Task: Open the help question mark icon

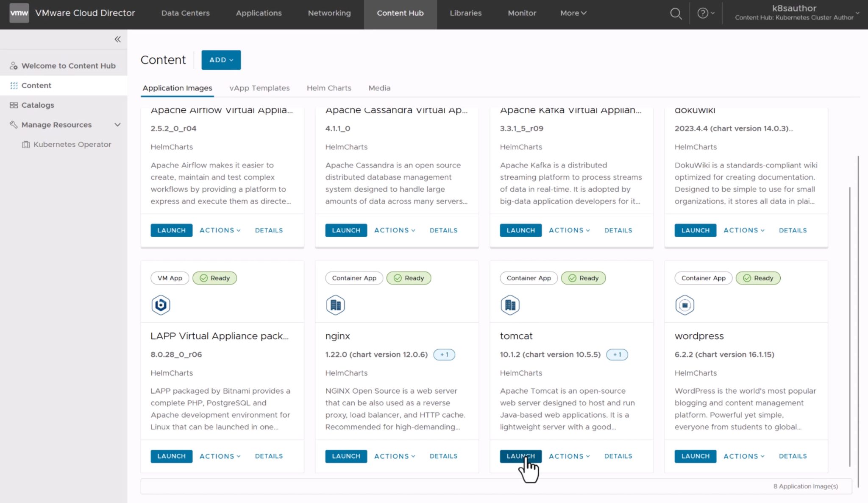Action: click(702, 13)
